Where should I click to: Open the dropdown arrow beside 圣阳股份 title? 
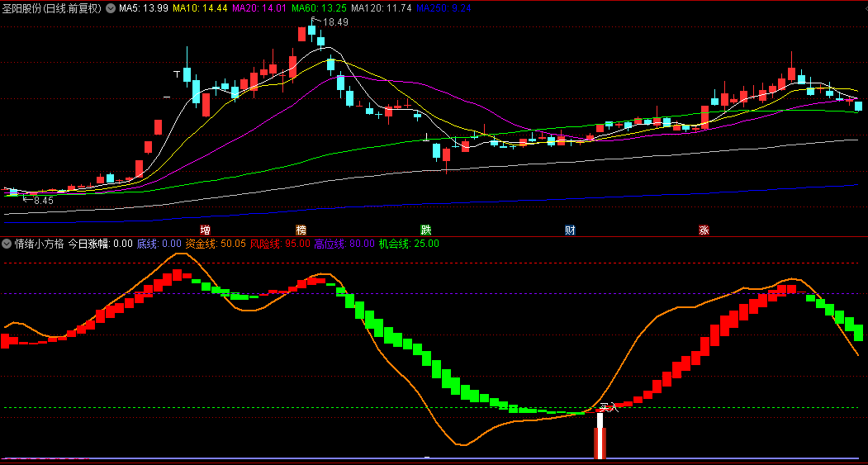pos(110,8)
